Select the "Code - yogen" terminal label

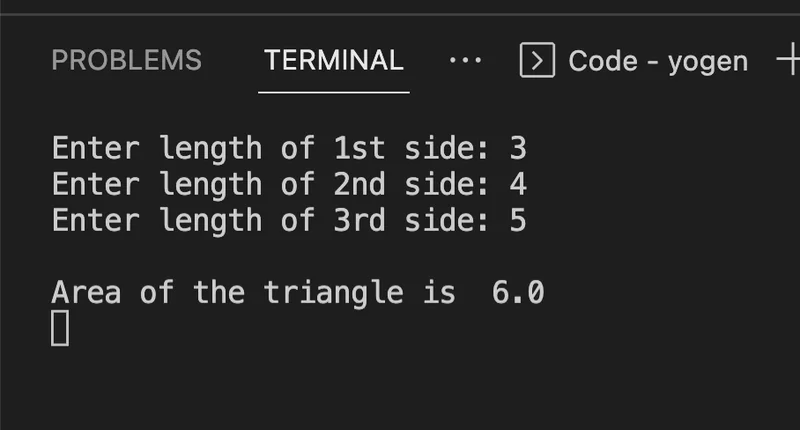pyautogui.click(x=658, y=61)
